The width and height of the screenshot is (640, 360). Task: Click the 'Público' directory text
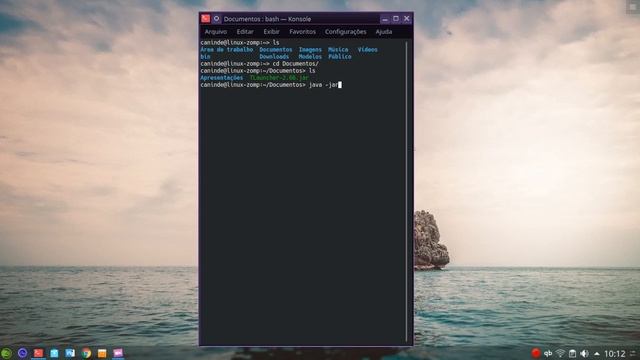coord(340,57)
